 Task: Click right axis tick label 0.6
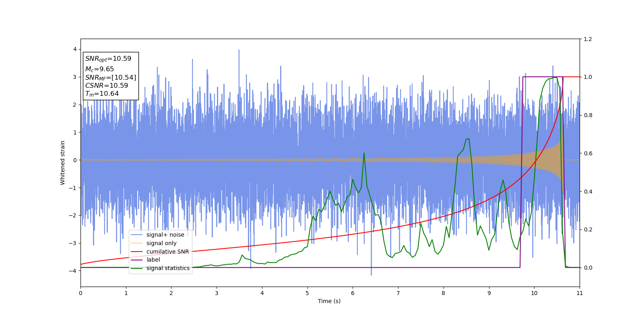(588, 153)
